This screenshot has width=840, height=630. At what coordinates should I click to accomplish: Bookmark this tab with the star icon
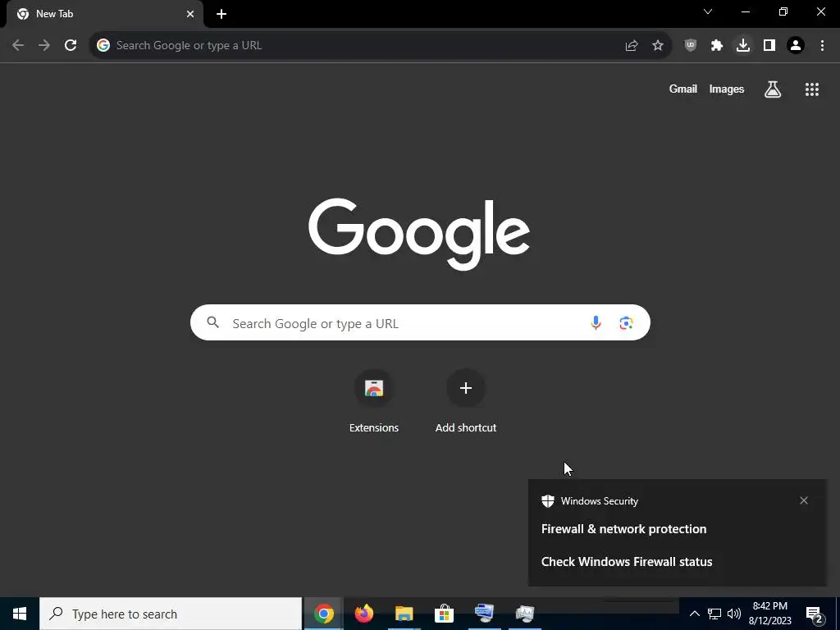coord(658,46)
